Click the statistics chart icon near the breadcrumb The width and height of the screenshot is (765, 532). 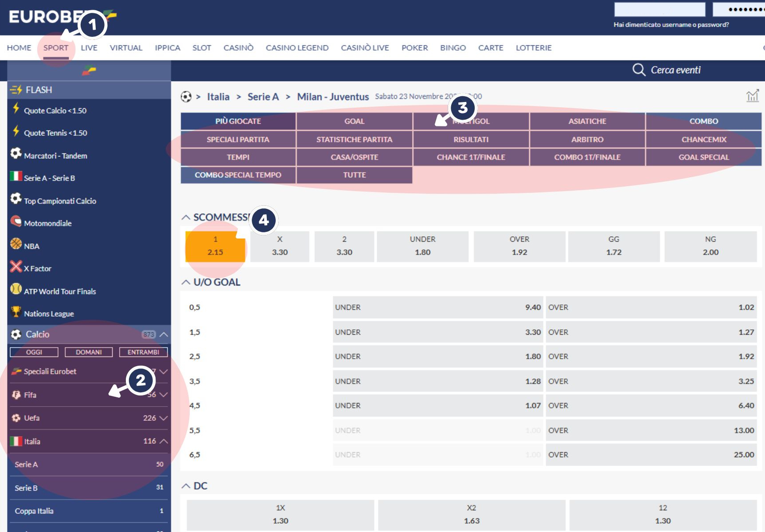point(753,95)
